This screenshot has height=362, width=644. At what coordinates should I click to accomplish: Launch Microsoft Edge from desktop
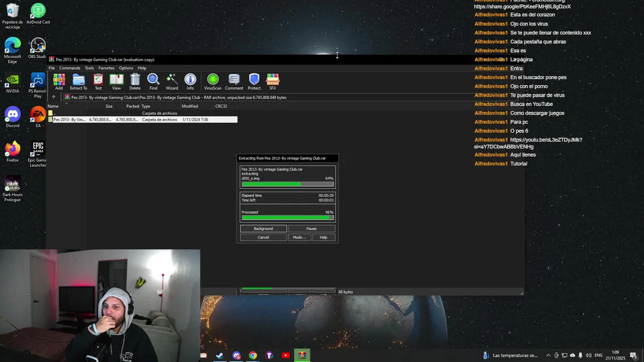tap(13, 51)
